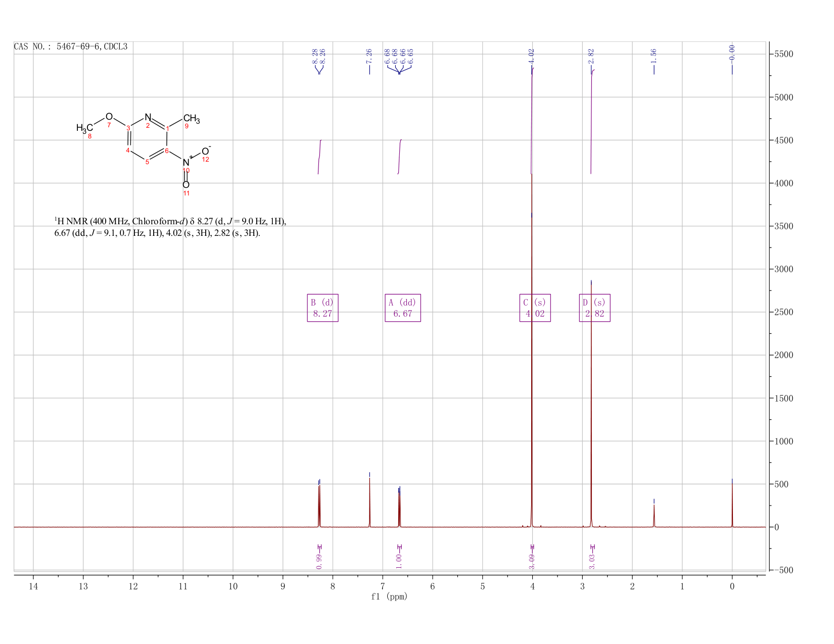Click the oxygen atom labeled 11
This screenshot has width=834, height=644.
(x=186, y=185)
